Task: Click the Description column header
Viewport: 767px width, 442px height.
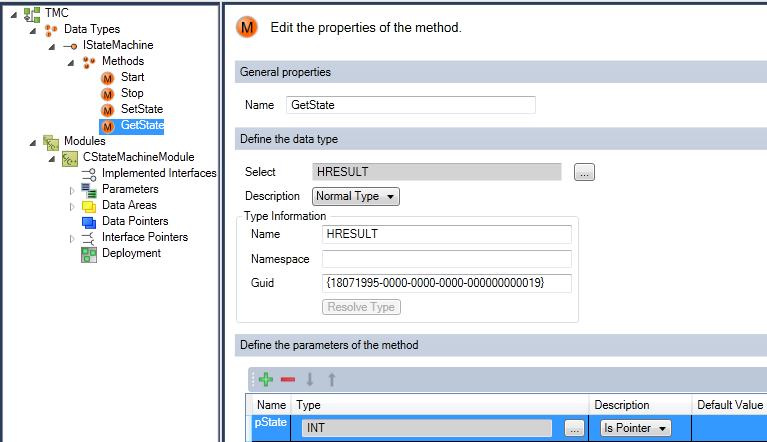Action: pos(640,405)
